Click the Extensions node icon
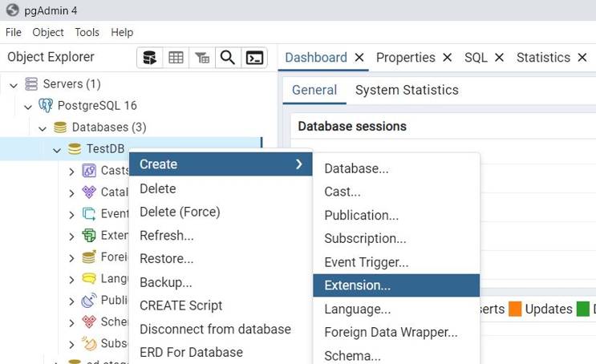596x364 pixels. coord(89,236)
